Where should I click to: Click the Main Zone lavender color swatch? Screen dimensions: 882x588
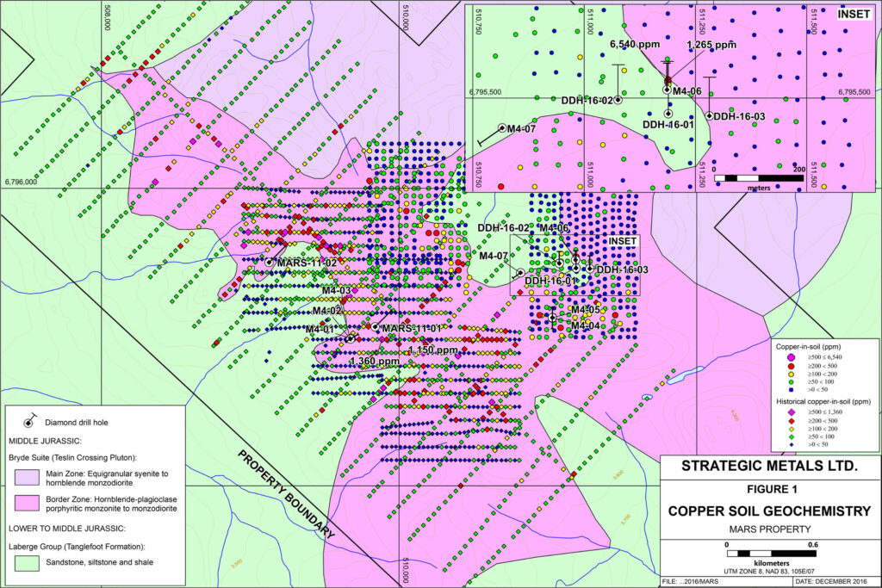click(27, 477)
